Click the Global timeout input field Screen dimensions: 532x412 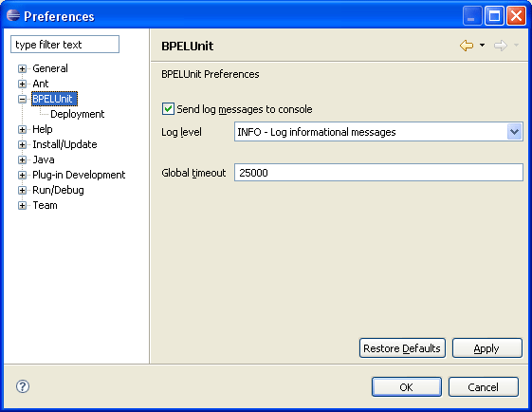(x=378, y=173)
